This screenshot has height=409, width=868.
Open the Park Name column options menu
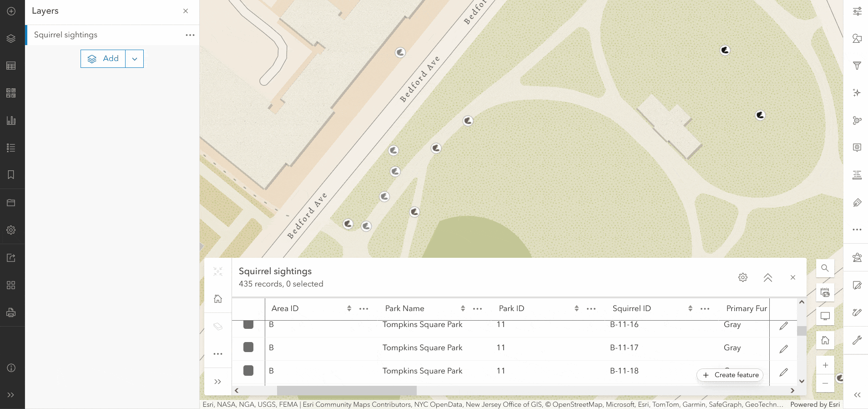point(478,308)
